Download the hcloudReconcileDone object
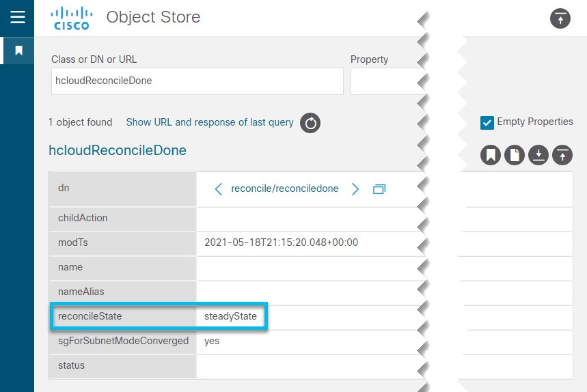 [x=538, y=155]
